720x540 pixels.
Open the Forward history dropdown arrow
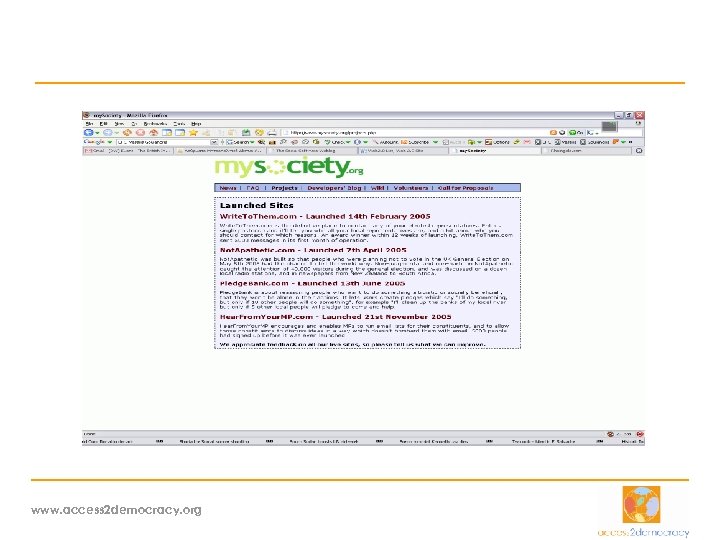point(117,133)
